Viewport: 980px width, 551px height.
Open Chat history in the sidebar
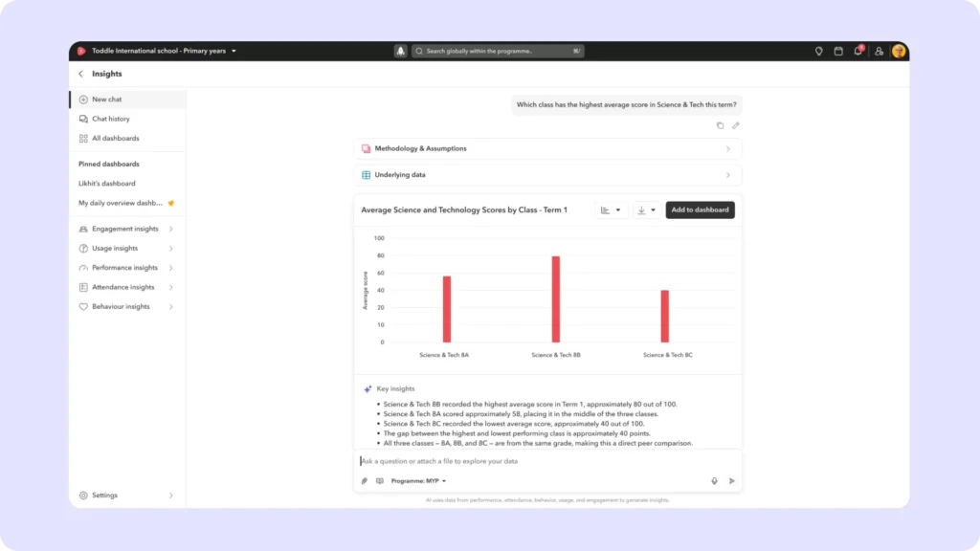point(111,119)
